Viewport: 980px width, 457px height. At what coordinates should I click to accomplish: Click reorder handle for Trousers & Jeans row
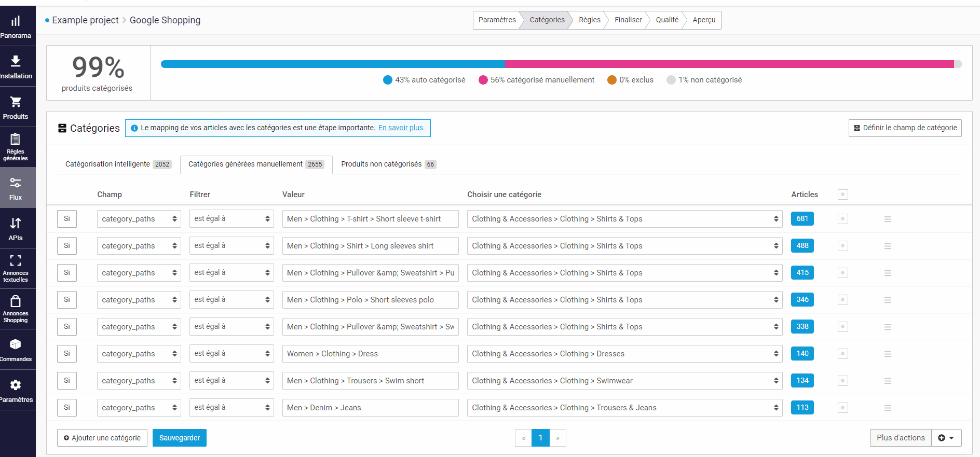(x=888, y=408)
